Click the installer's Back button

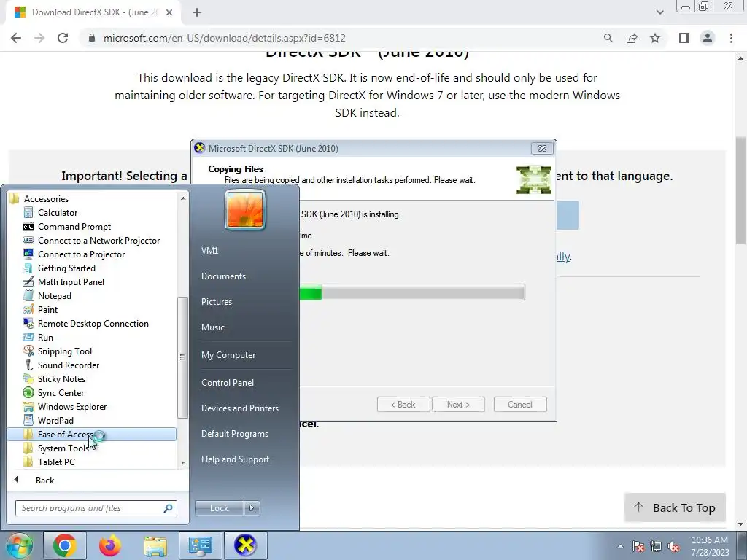403,404
